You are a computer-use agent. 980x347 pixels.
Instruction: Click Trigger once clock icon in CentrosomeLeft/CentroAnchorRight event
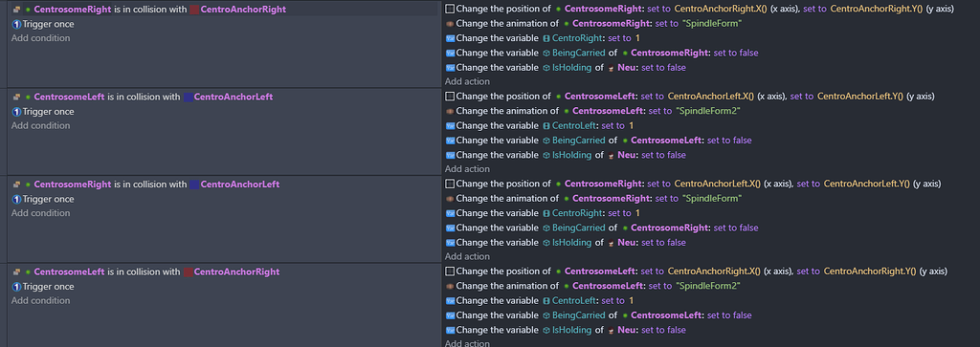16,287
